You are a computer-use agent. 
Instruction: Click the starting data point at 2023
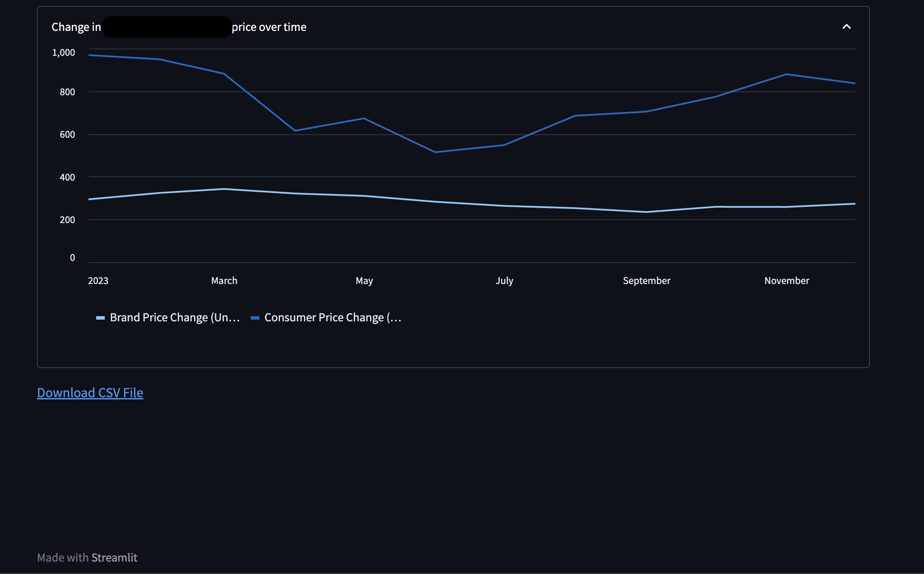[89, 54]
